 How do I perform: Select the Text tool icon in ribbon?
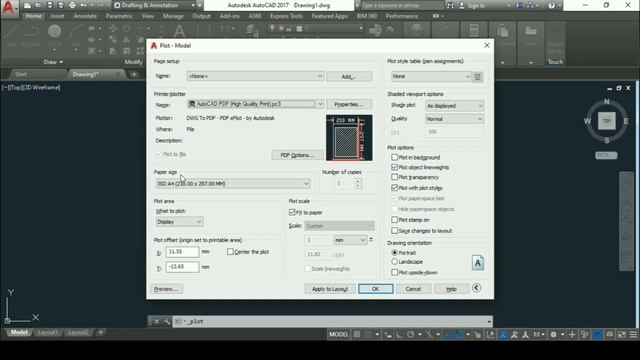[x=180, y=31]
